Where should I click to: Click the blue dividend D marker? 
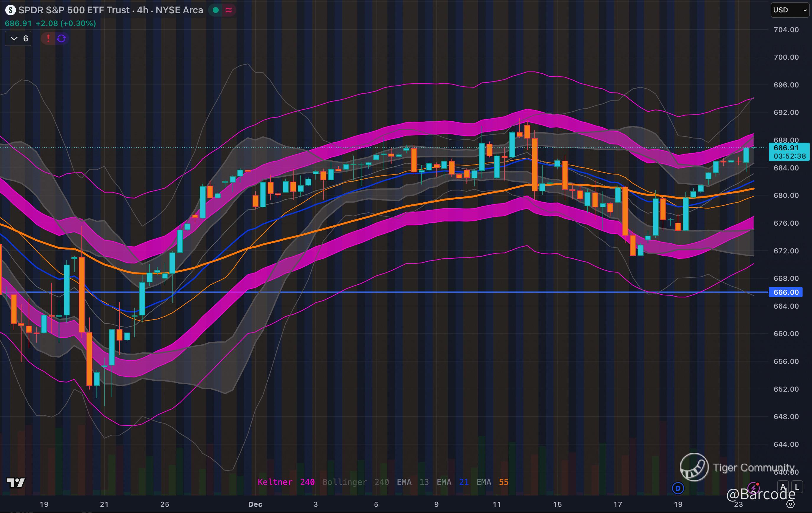click(678, 488)
